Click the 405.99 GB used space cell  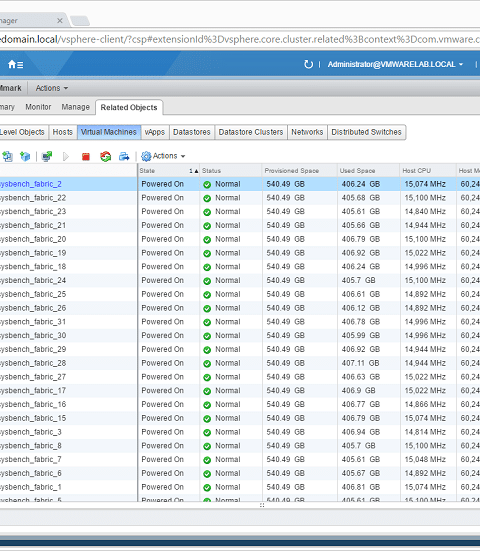click(361, 336)
